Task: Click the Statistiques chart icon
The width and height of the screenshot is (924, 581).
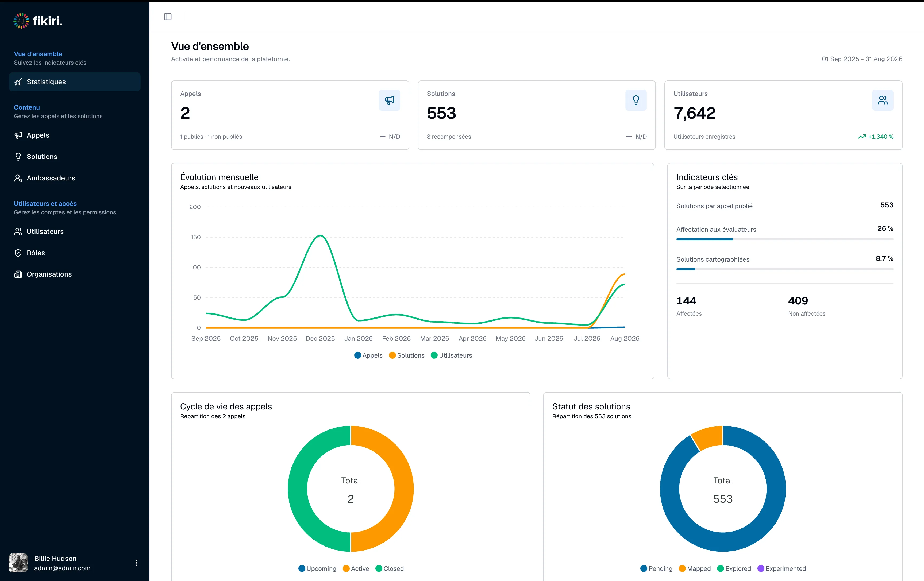Action: [18, 82]
